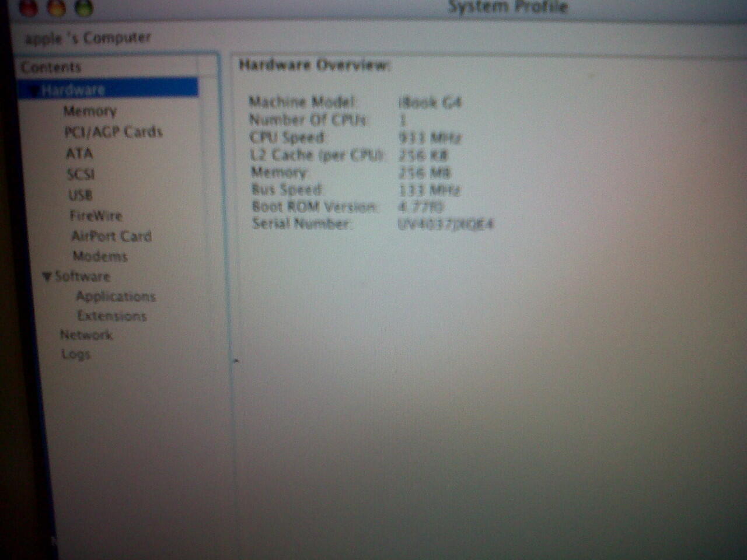Show FireWire device information
The image size is (747, 560).
coord(96,215)
